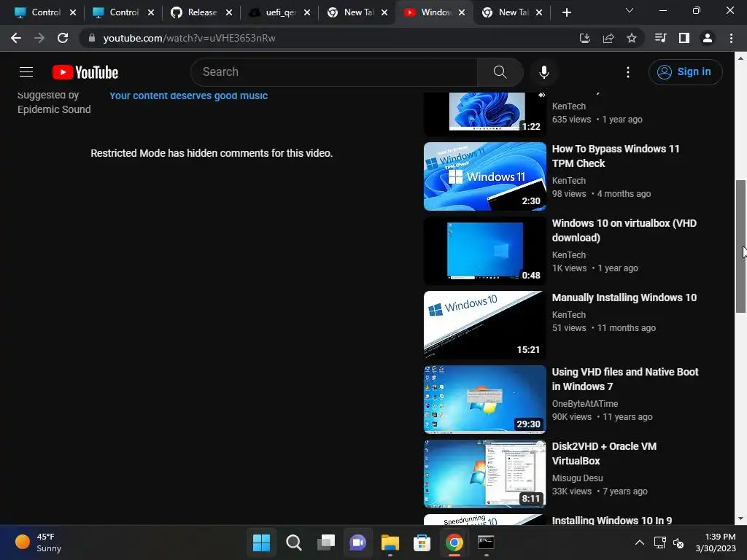The width and height of the screenshot is (747, 560).
Task: Close the uefi_qemu tab
Action: click(x=307, y=13)
